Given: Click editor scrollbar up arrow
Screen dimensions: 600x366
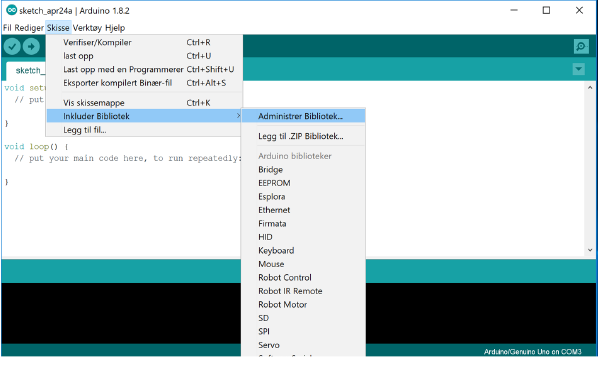Looking at the screenshot, I should click(x=590, y=88).
